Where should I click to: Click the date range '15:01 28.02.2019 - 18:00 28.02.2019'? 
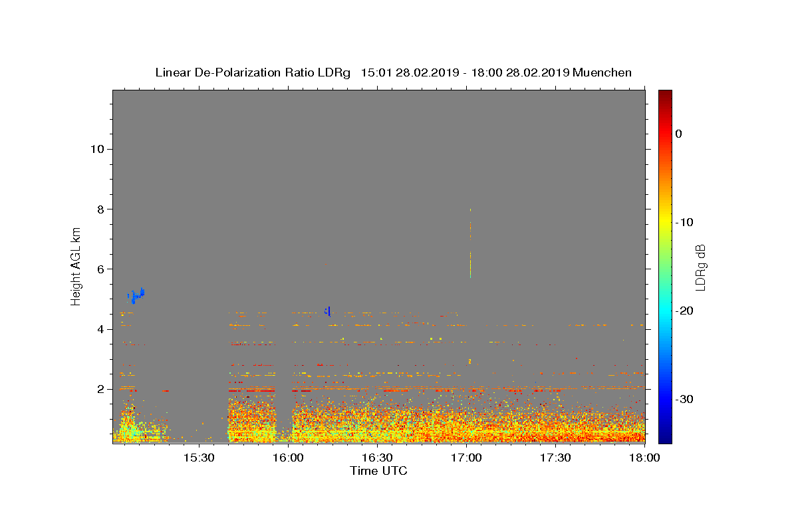[465, 72]
